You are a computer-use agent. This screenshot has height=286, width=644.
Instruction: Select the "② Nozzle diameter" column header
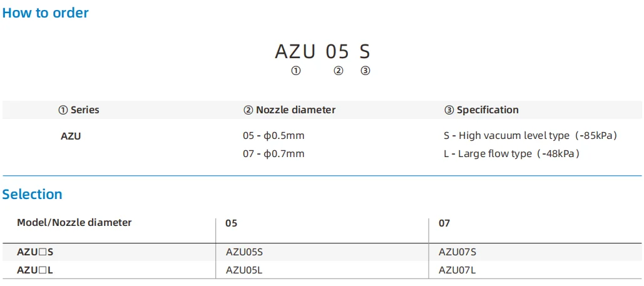coord(289,110)
